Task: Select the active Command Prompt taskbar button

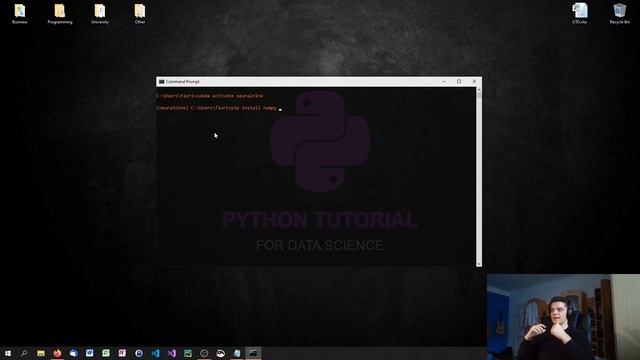Action: (x=253, y=353)
